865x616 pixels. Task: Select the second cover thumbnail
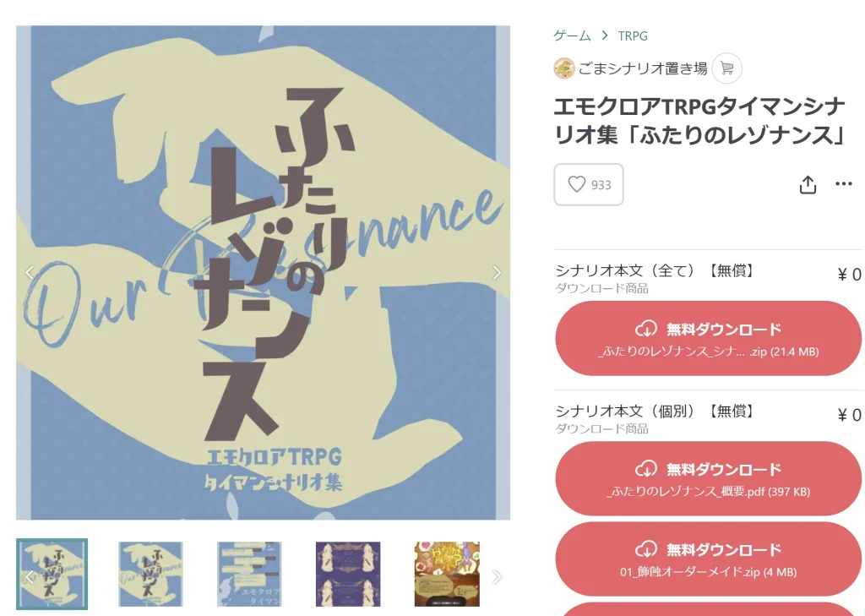click(x=150, y=574)
